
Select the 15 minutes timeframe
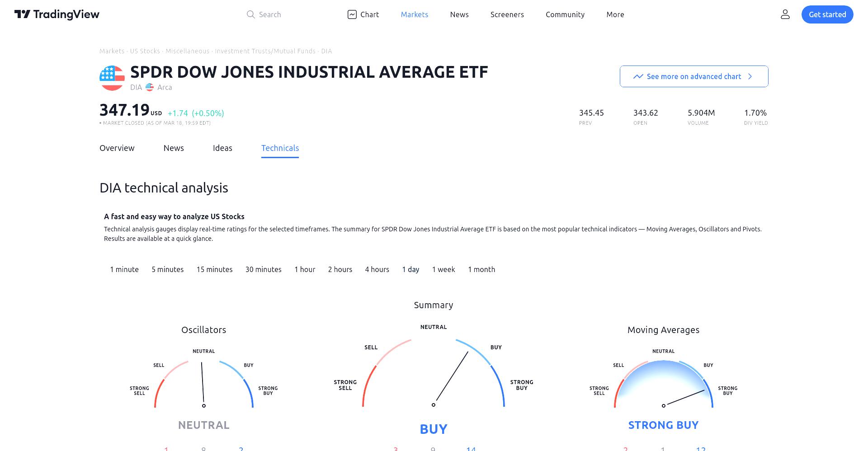pyautogui.click(x=215, y=269)
